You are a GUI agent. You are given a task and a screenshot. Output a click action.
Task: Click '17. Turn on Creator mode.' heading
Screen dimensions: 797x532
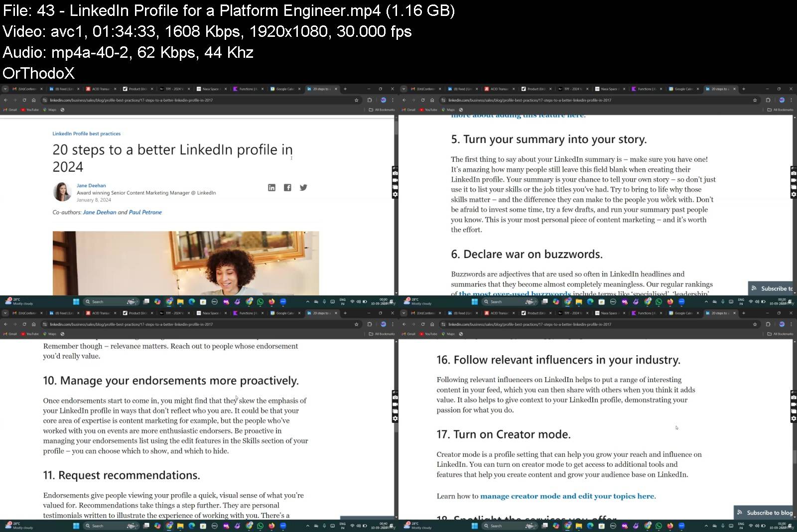[x=504, y=434]
